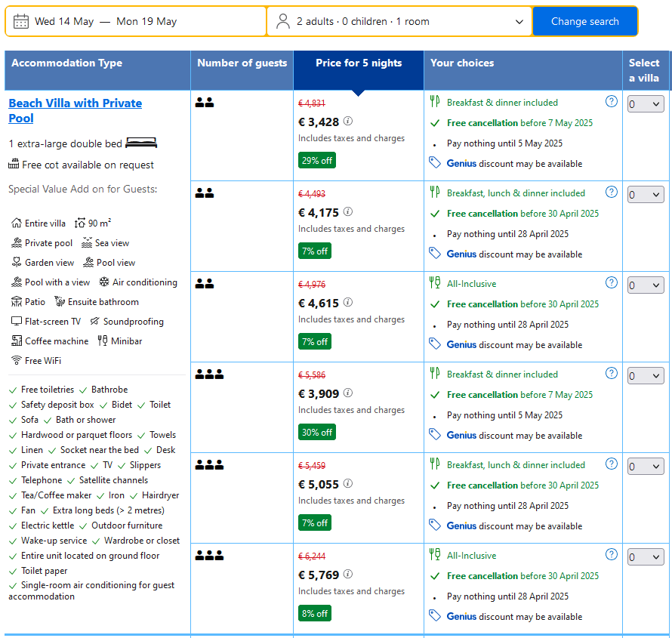Click the info icon beside € 3,909
Screen dimensions: 672x638
point(348,393)
